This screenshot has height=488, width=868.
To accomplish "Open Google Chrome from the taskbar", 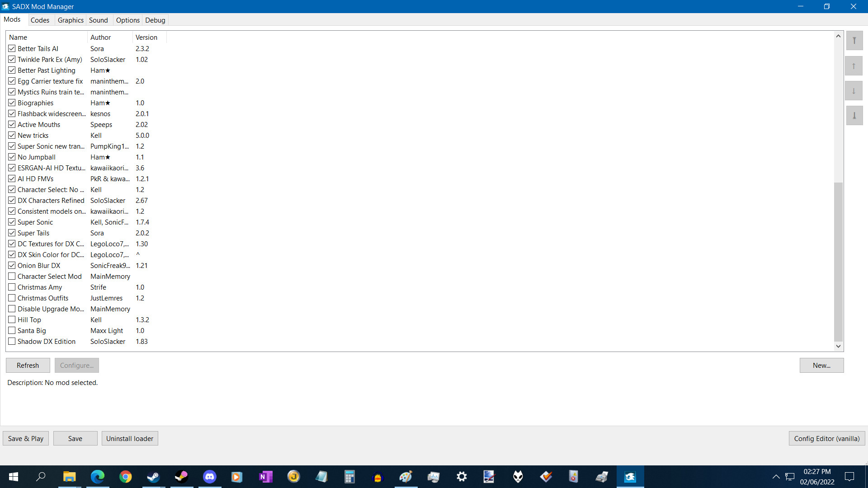I will coord(125,477).
